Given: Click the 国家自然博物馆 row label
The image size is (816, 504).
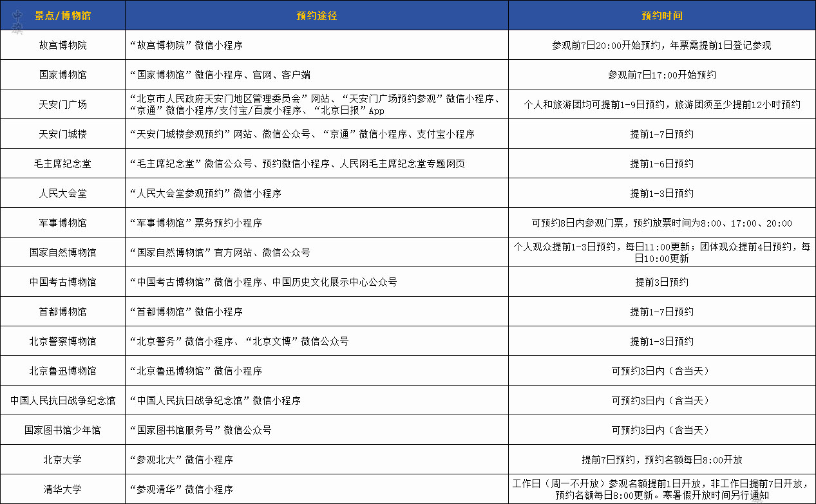Looking at the screenshot, I should 62,252.
